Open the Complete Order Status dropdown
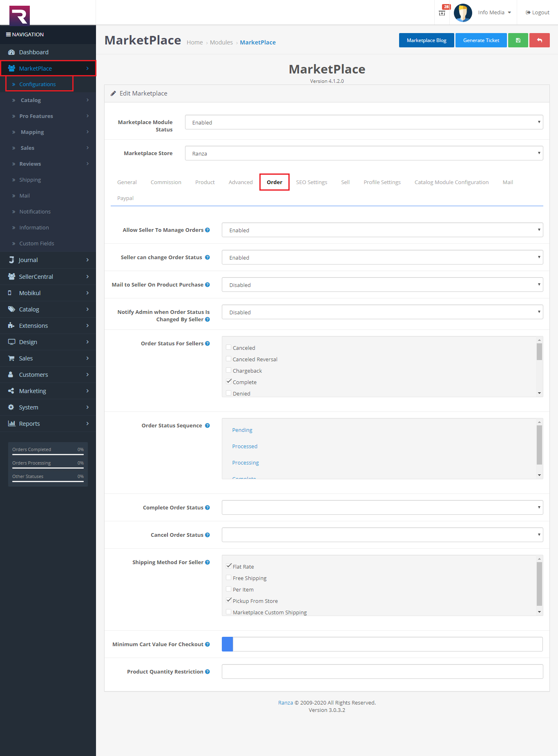The height and width of the screenshot is (756, 558). [382, 507]
